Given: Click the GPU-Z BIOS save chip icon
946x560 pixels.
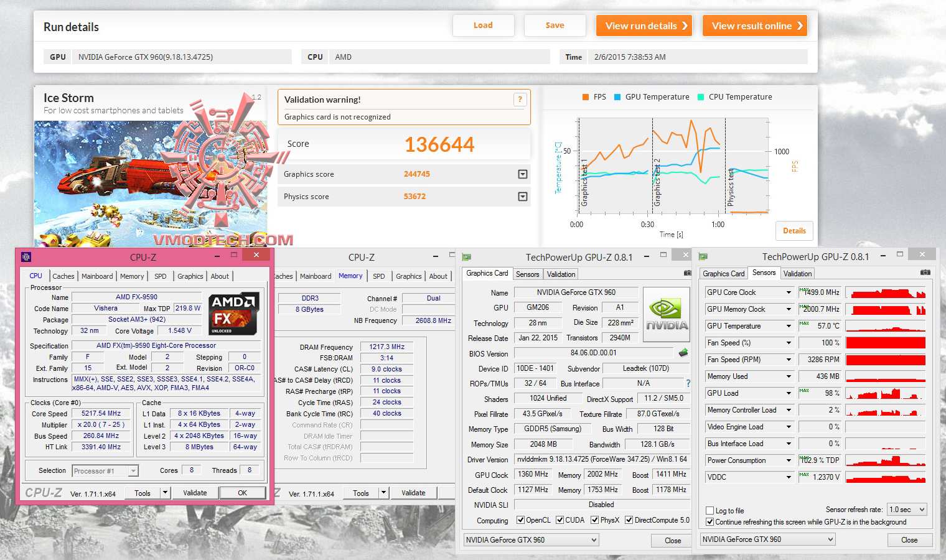Looking at the screenshot, I should point(683,353).
